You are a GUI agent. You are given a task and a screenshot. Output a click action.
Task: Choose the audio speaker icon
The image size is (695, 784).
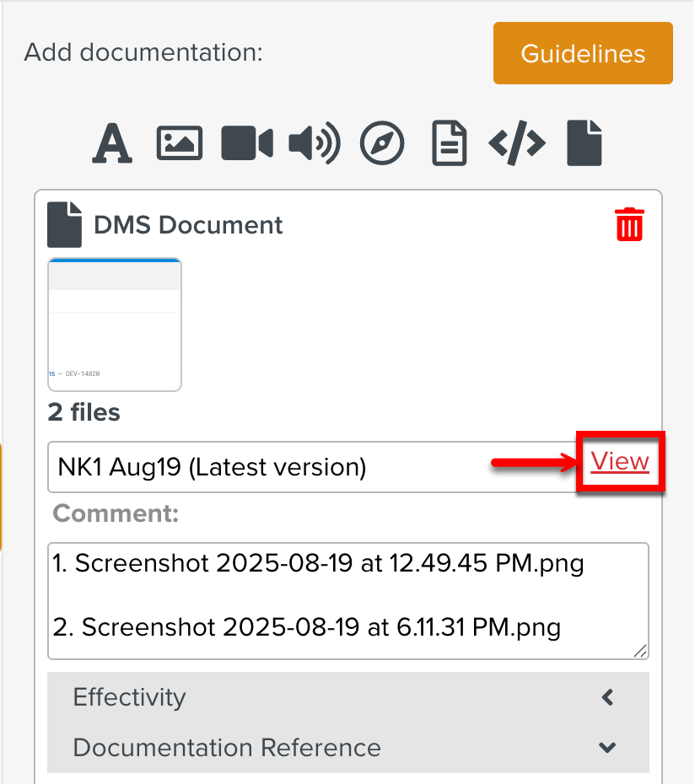tap(315, 143)
